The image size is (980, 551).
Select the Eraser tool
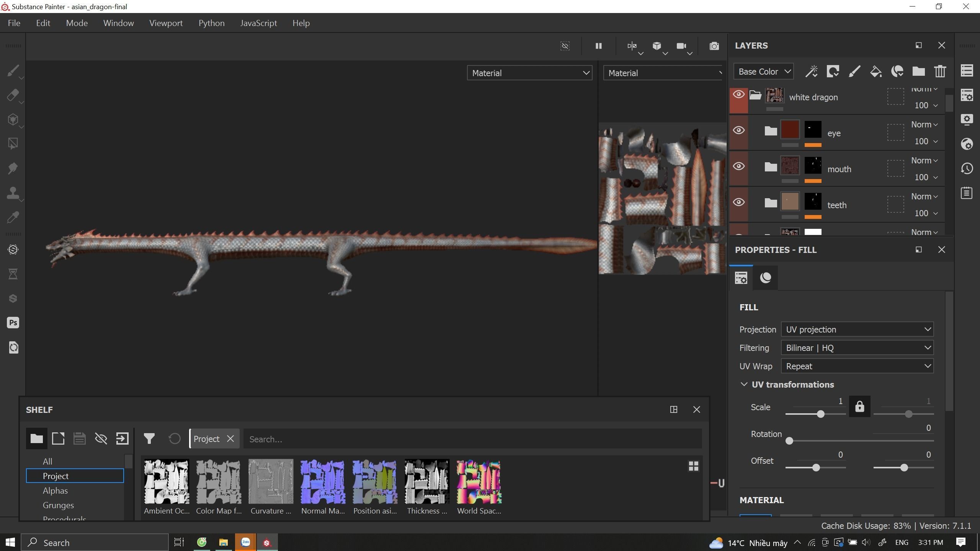(13, 95)
